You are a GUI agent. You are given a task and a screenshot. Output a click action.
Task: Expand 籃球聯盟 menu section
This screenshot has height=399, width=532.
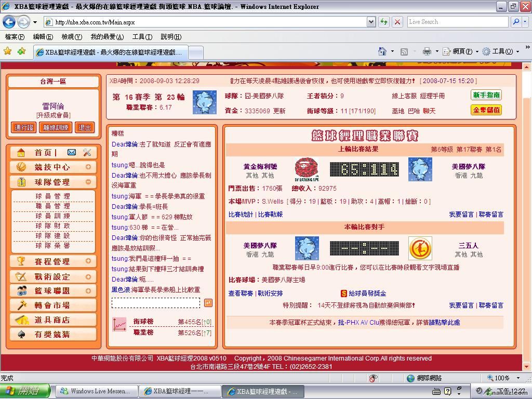[x=88, y=291]
